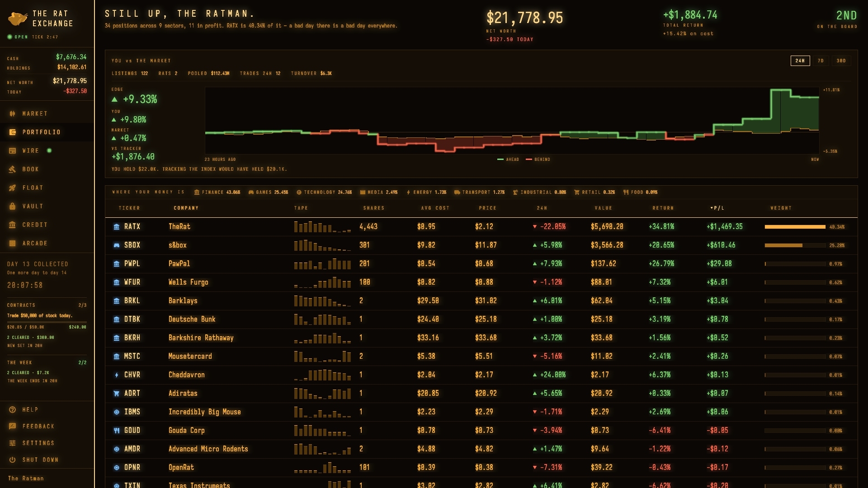
Task: Click the Food sector utensils icon
Action: (626, 192)
